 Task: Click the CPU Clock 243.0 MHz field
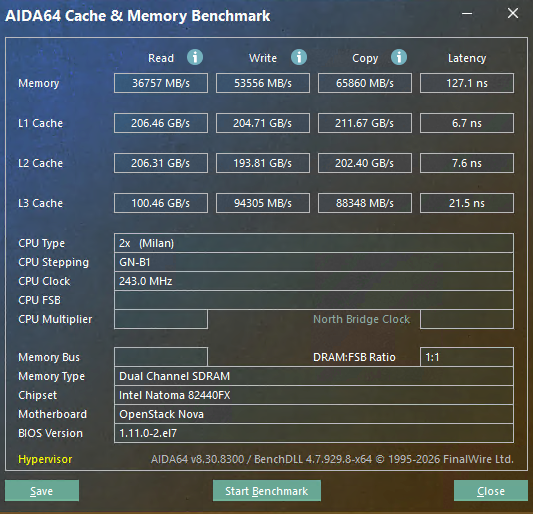(x=314, y=281)
